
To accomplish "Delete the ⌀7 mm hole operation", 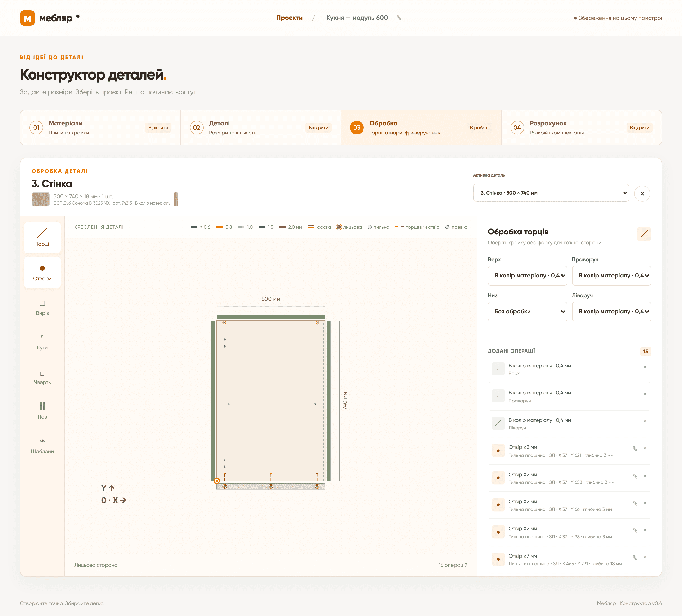I will pyautogui.click(x=644, y=558).
